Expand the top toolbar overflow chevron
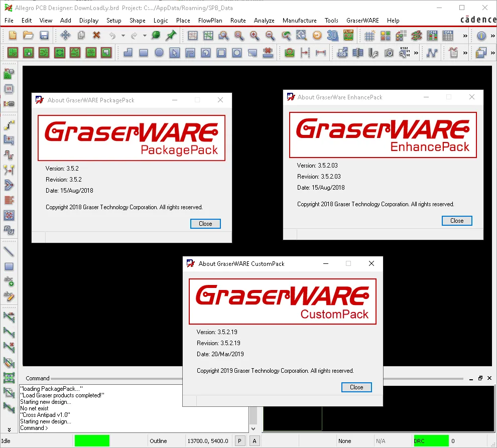497x448 pixels. point(465,36)
